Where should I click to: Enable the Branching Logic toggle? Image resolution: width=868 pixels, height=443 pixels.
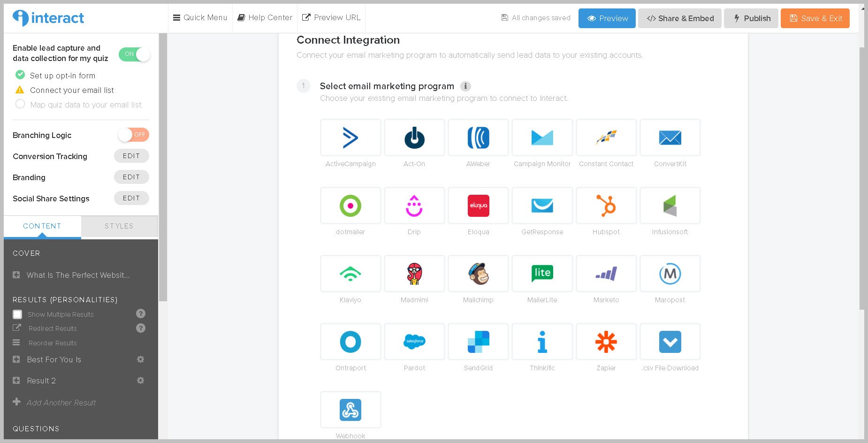click(x=133, y=135)
